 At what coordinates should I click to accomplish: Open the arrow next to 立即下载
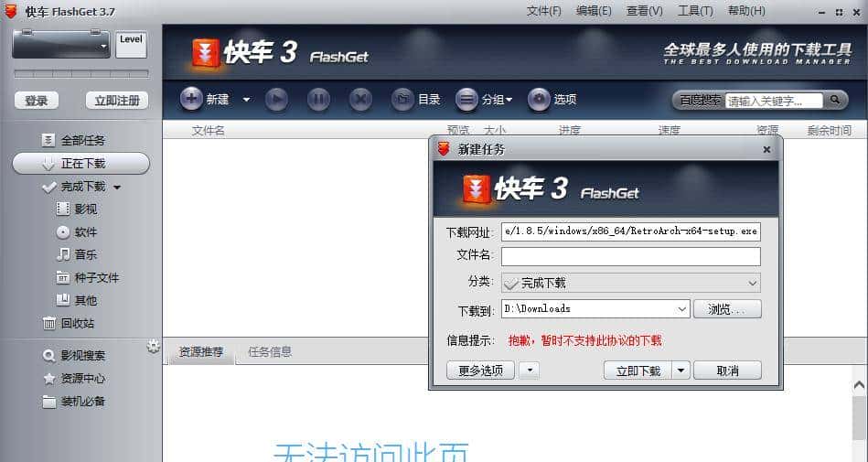[680, 370]
